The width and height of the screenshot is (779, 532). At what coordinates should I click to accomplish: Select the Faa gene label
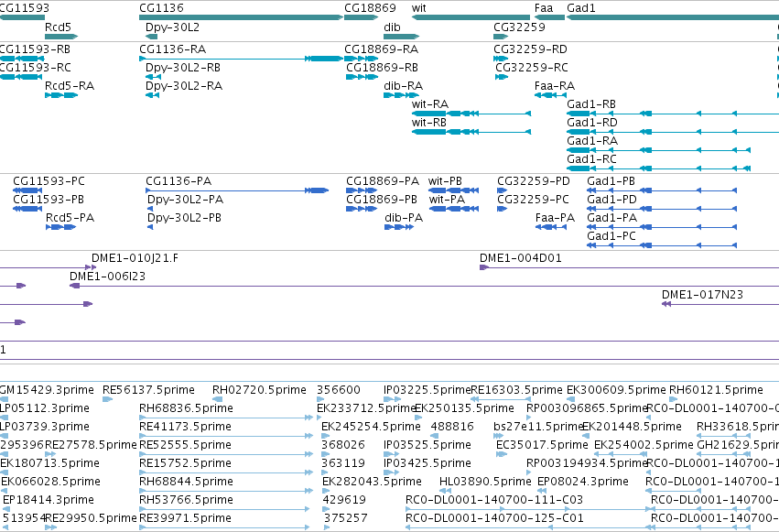point(544,8)
